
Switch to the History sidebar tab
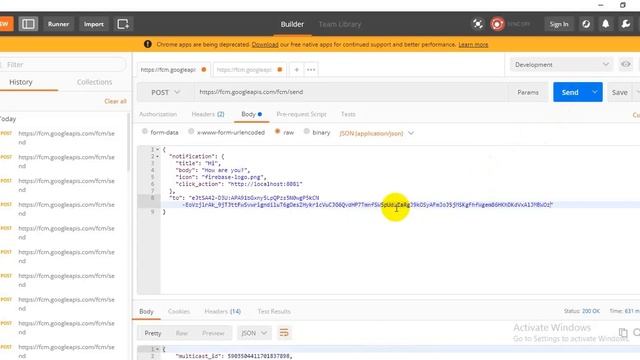[21, 82]
